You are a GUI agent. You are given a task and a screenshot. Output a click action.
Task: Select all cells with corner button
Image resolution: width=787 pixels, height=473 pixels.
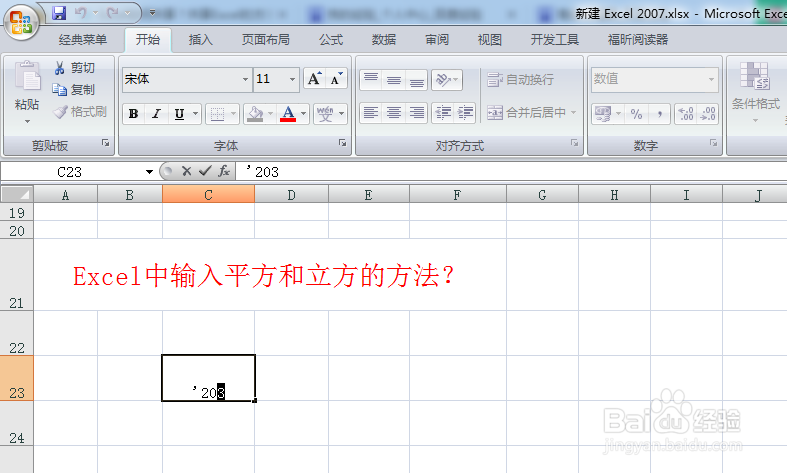pos(17,194)
